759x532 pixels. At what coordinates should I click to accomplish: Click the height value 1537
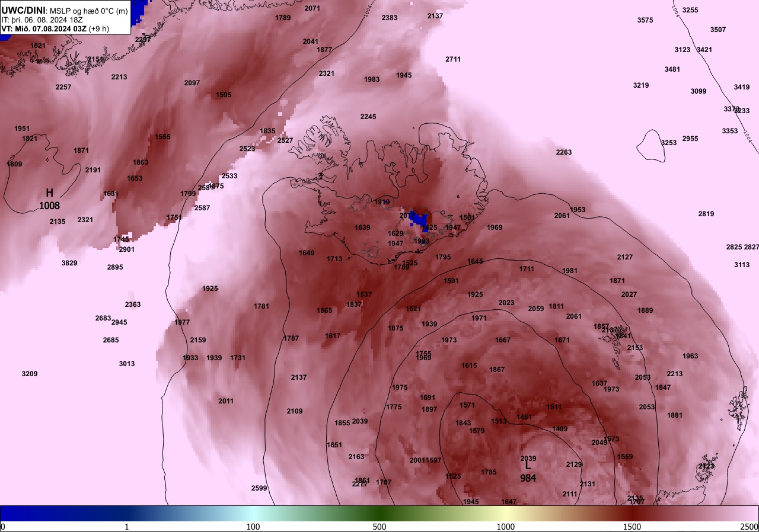364,294
